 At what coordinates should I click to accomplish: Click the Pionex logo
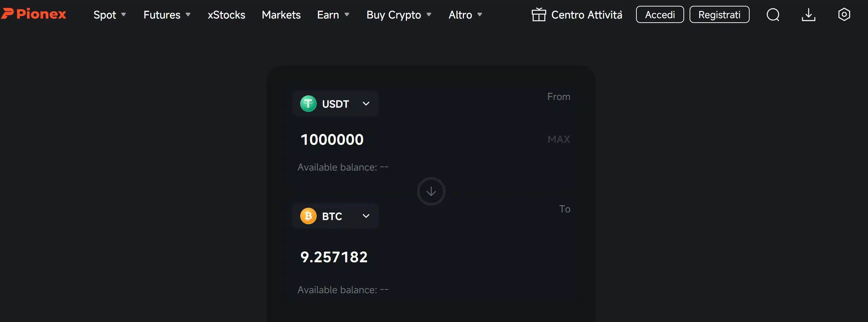pyautogui.click(x=34, y=14)
